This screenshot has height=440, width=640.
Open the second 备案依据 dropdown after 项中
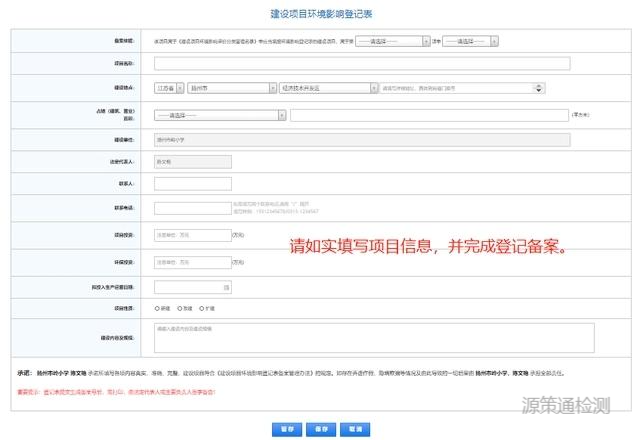click(x=469, y=41)
